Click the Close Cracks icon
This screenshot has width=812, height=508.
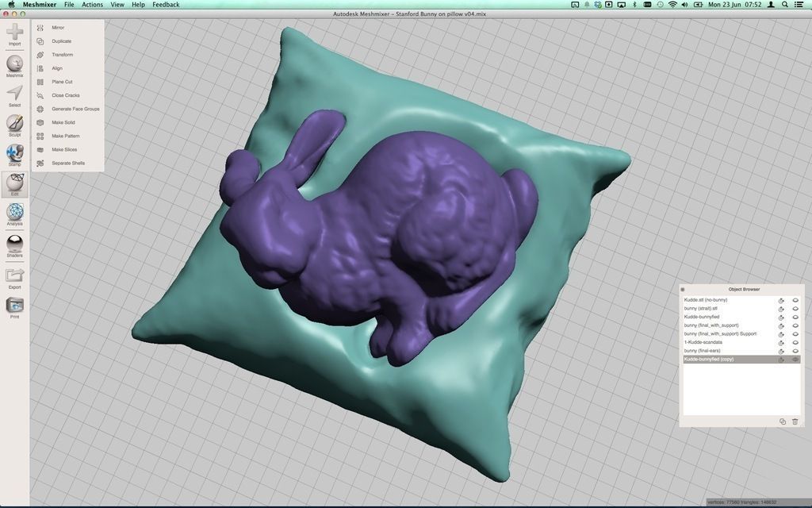(x=40, y=95)
